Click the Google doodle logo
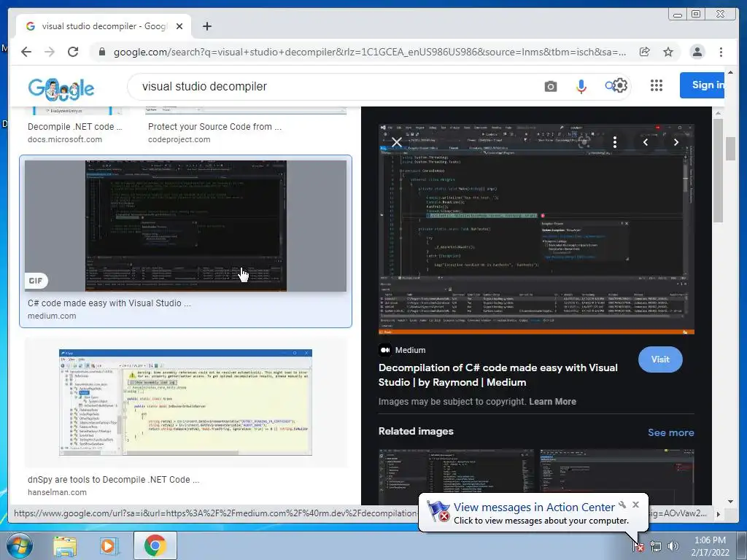The width and height of the screenshot is (747, 560). pos(61,88)
